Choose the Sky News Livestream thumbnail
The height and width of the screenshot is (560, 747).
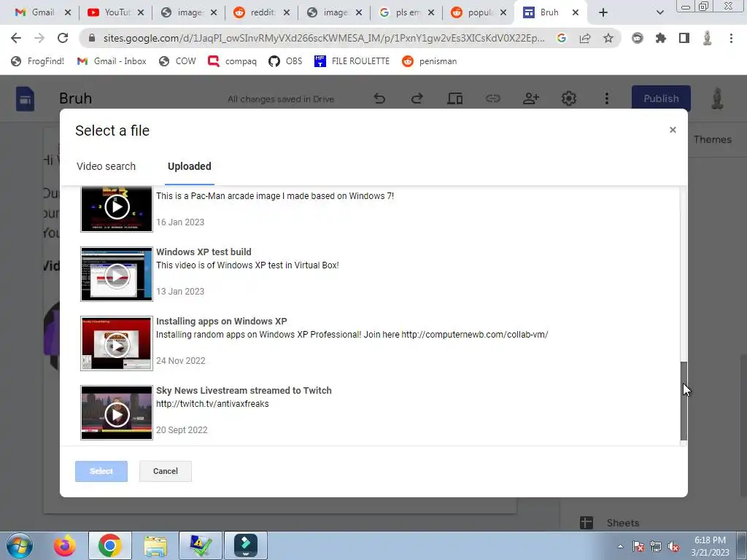[x=117, y=413]
